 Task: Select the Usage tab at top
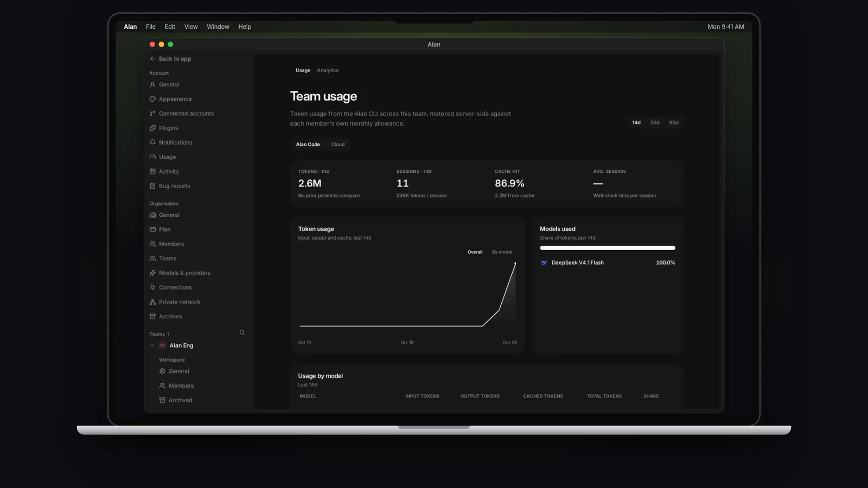(x=303, y=70)
